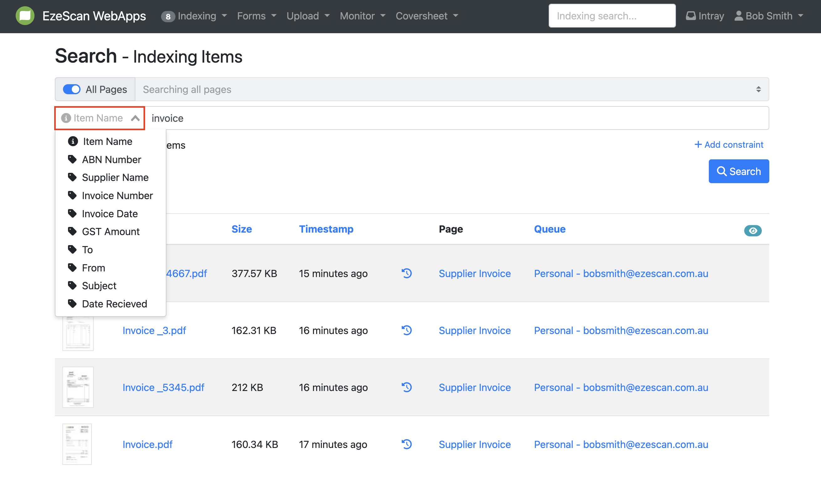
Task: Open the Invoice _5345.pdf link
Action: 163,387
